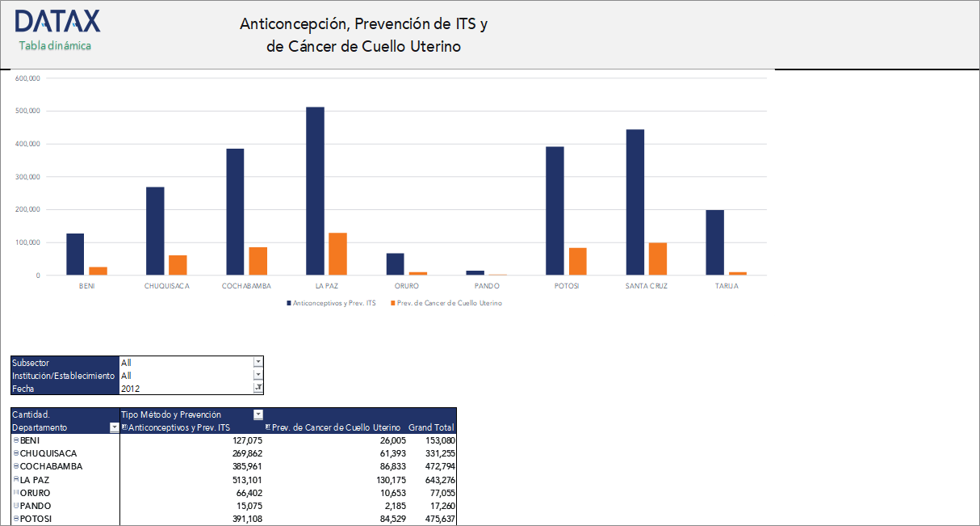The height and width of the screenshot is (526, 980).
Task: Open the Tipo Método y Prevención column dropdown
Action: pos(258,414)
